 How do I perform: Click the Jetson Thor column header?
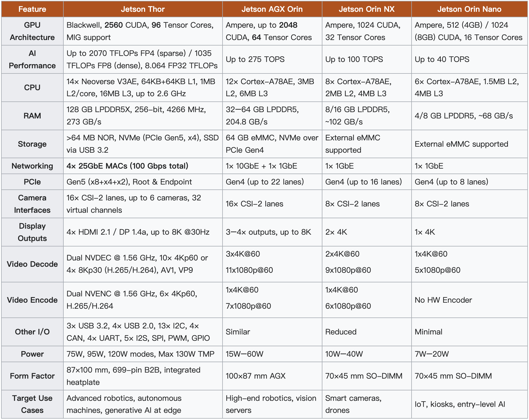click(x=143, y=9)
